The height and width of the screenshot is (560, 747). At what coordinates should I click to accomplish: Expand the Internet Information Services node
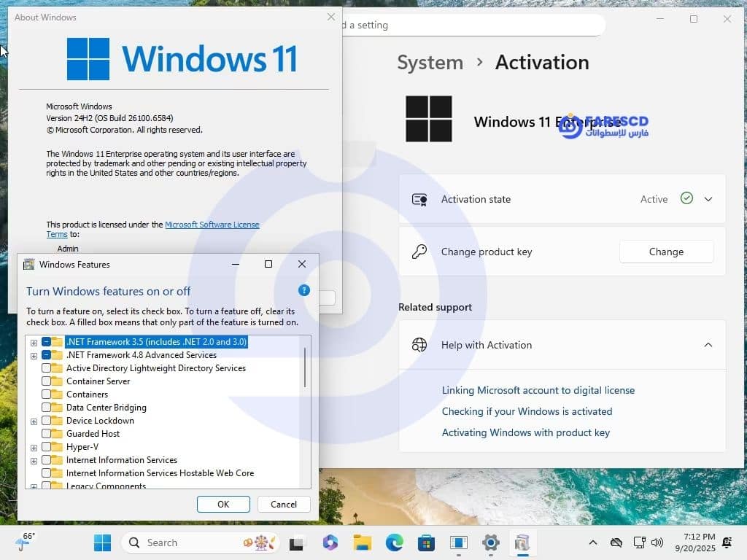coord(34,460)
